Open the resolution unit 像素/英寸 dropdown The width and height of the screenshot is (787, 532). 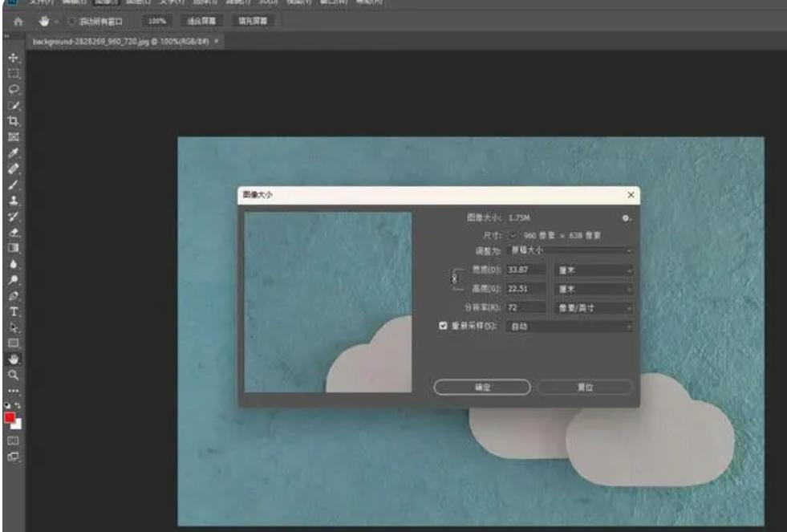pyautogui.click(x=594, y=308)
